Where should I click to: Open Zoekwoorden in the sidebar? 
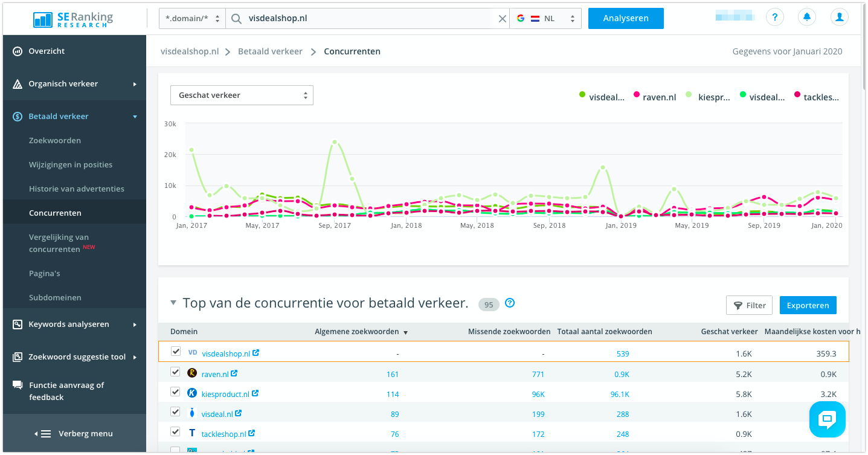click(55, 140)
